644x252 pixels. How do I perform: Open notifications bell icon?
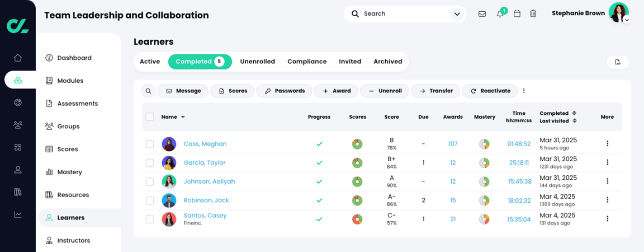pos(500,14)
